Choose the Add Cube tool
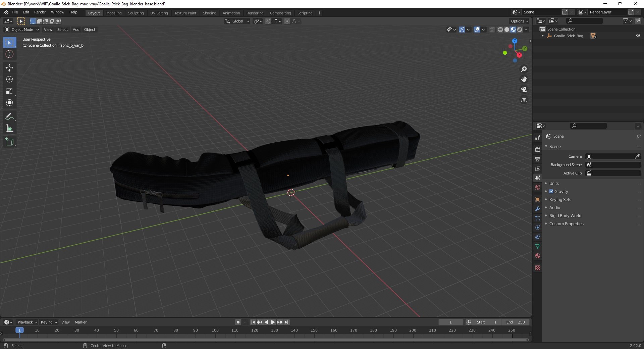 9,142
